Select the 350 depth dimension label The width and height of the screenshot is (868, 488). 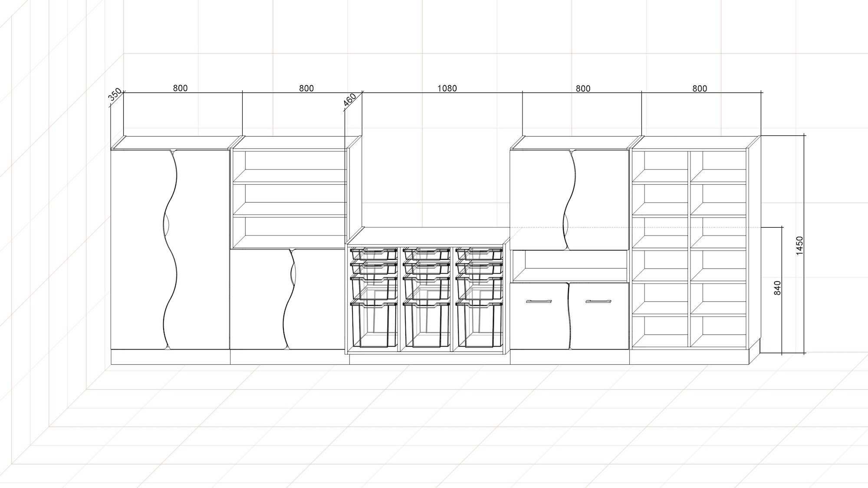(115, 95)
